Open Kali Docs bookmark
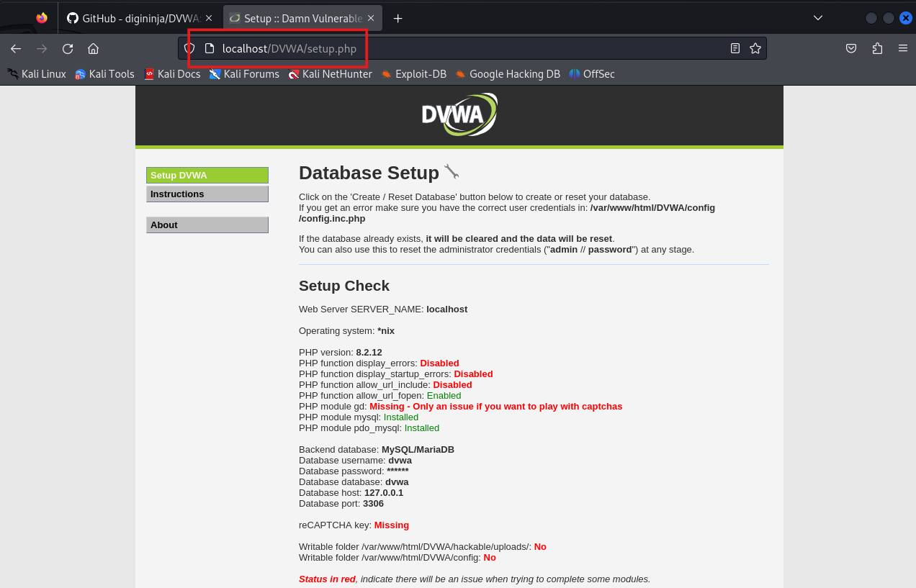The image size is (916, 588). [172, 73]
